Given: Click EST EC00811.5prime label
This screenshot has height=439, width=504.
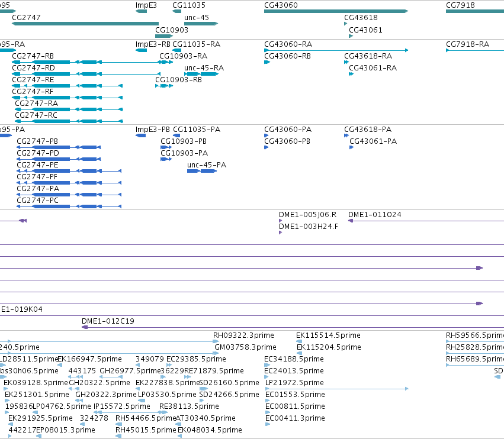Looking at the screenshot, I should [295, 406].
